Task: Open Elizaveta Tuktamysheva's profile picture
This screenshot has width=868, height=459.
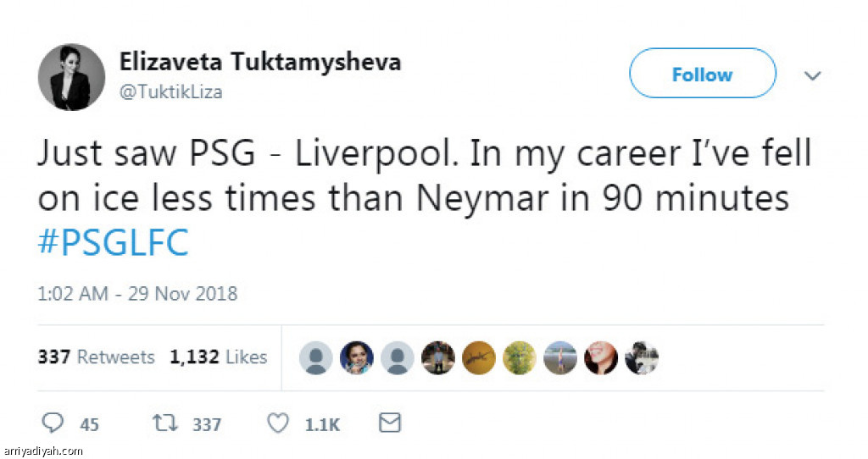Action: pyautogui.click(x=71, y=77)
